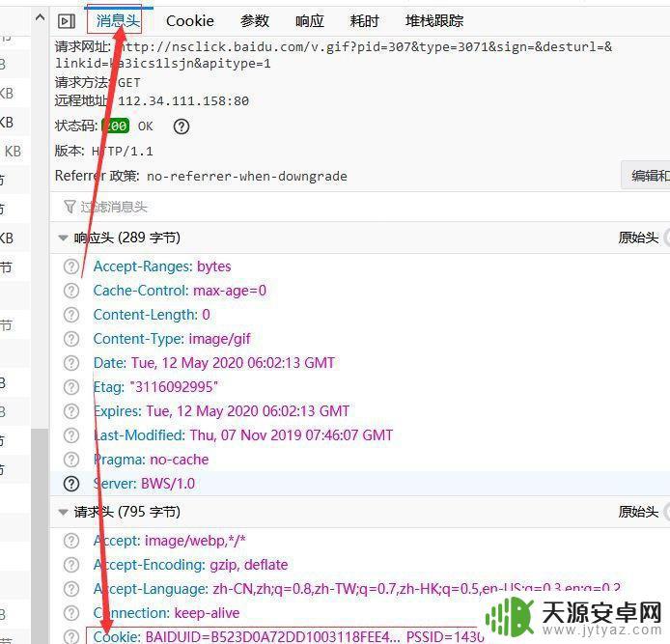
Task: Select the Server: BWS/1.0 row
Action: 360,484
